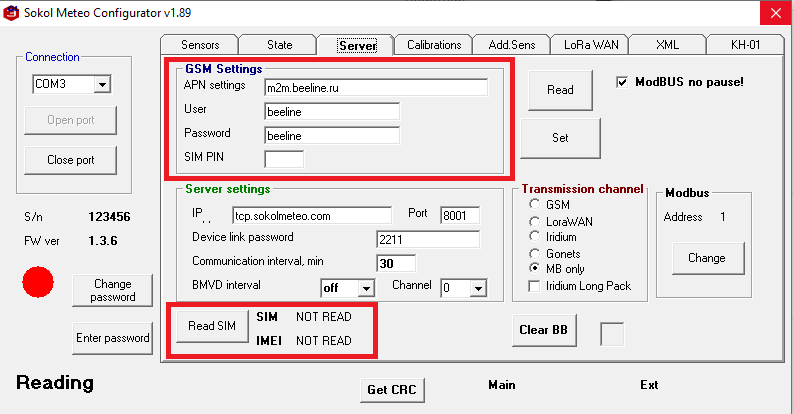Click the Get CRC button

pos(392,390)
